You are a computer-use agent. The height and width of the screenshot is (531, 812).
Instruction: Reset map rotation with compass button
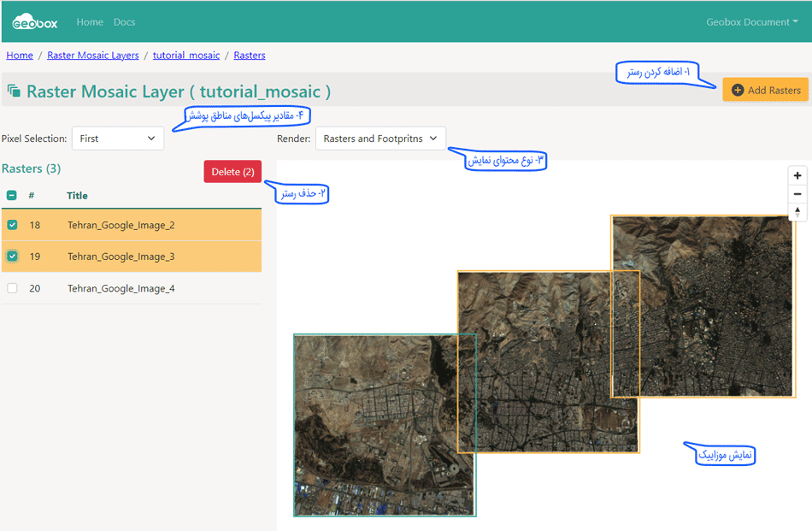click(797, 212)
